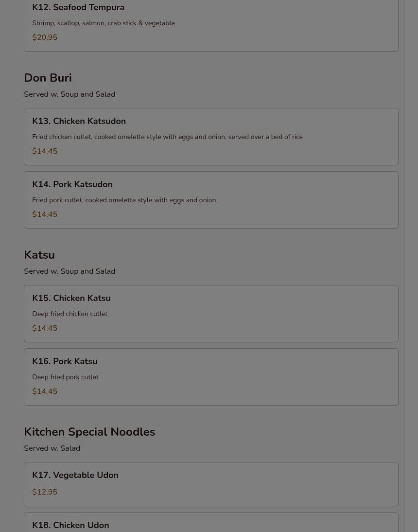Image resolution: width=418 pixels, height=532 pixels.
Task: Click the $14.45 price under Chicken Katsudon
Action: (45, 151)
